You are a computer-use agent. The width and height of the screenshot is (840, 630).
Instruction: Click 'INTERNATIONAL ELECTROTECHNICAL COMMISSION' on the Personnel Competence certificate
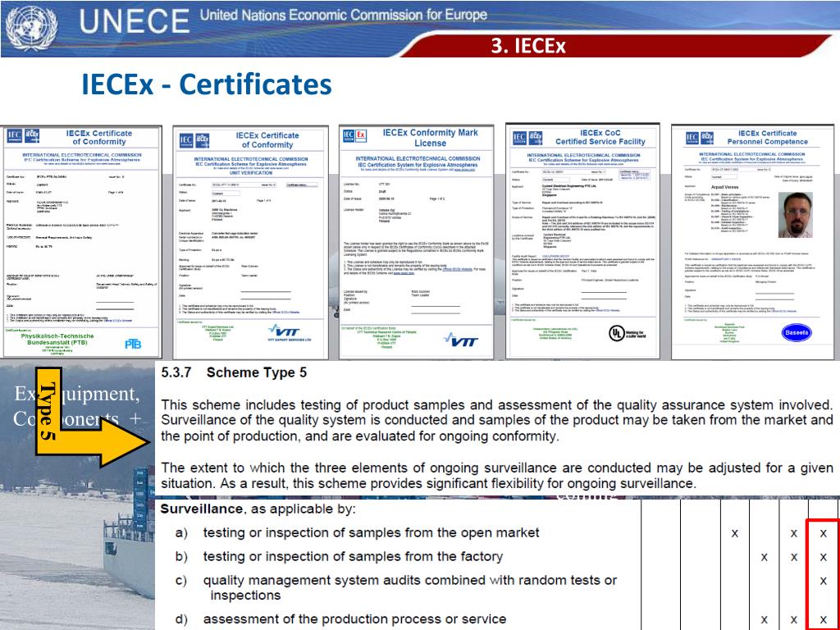(x=752, y=153)
